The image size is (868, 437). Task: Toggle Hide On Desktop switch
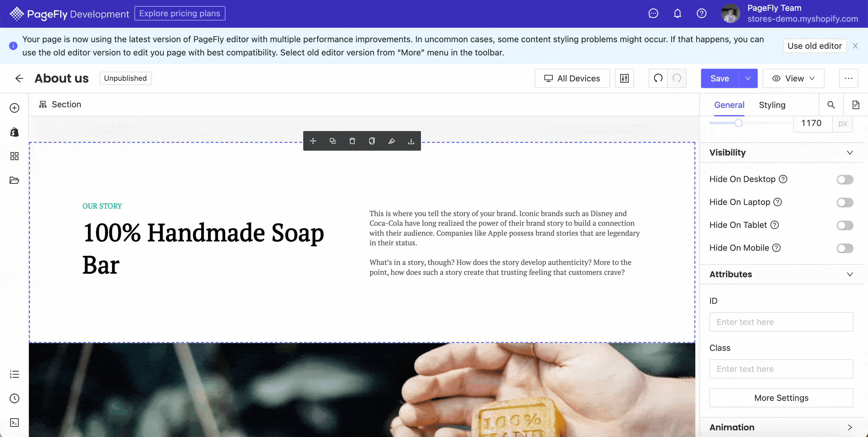point(845,180)
